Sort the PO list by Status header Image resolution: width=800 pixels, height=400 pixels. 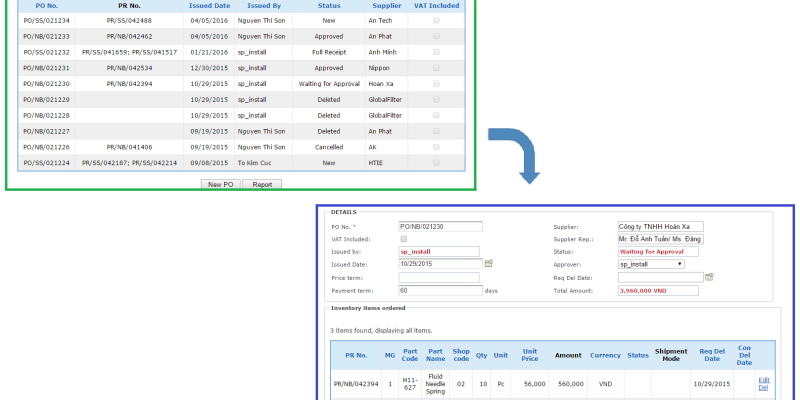click(x=329, y=6)
